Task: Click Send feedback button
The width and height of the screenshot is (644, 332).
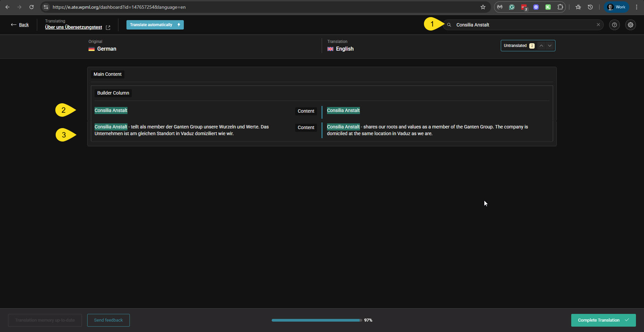Action: (x=108, y=320)
